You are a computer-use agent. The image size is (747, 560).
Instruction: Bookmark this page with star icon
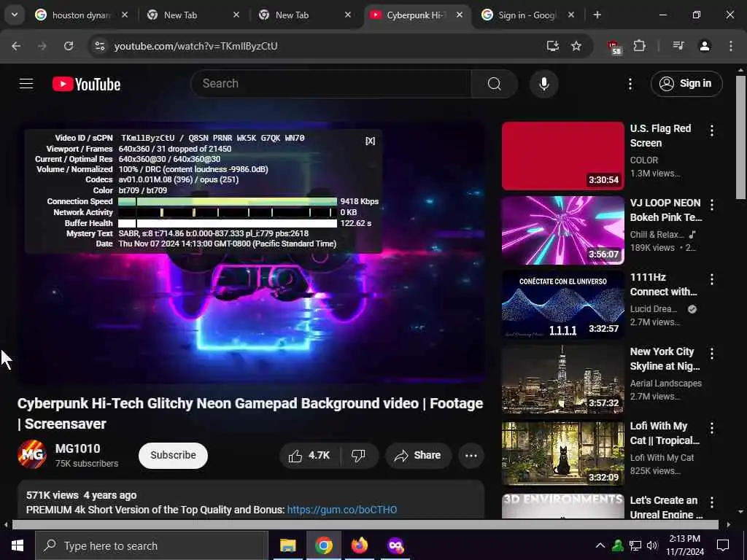pyautogui.click(x=576, y=46)
